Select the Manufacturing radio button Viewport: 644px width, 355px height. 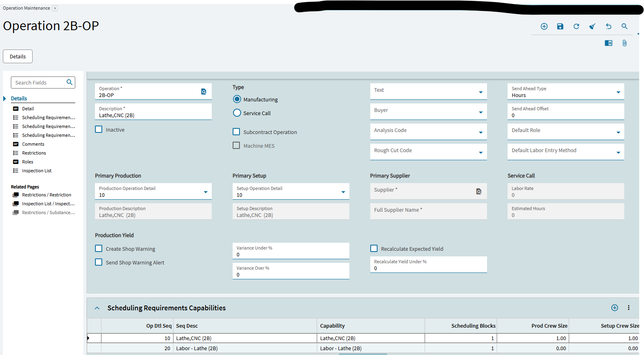[237, 99]
